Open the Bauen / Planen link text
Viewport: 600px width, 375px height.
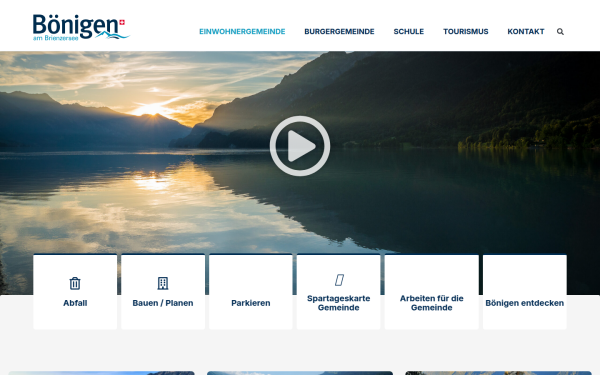[163, 303]
